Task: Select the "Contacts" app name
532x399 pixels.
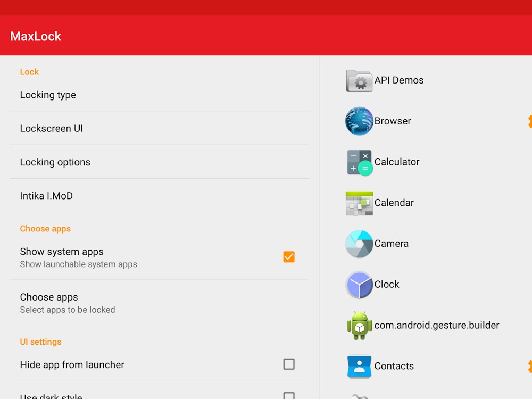Action: coord(394,366)
